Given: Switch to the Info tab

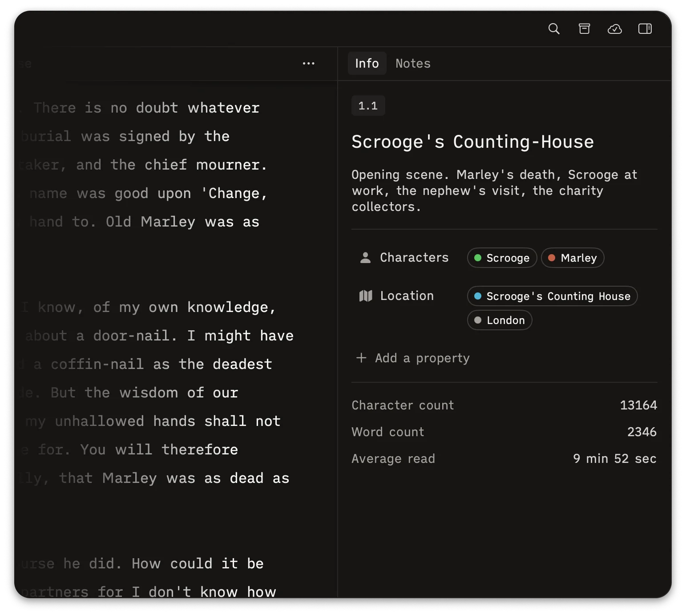Looking at the screenshot, I should (367, 64).
